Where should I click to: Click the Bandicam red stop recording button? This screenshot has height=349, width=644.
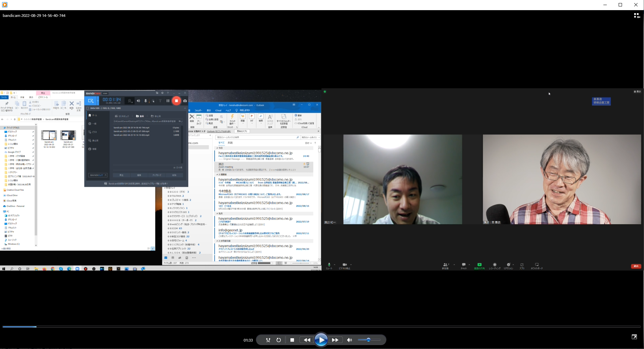click(x=176, y=101)
